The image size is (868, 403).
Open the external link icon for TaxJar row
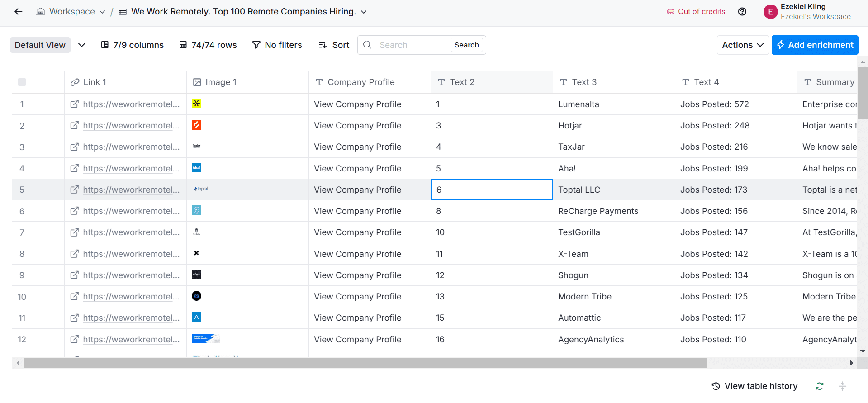pos(75,147)
